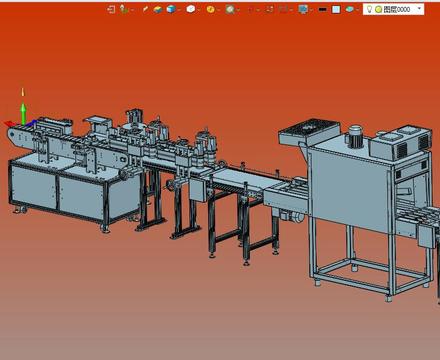This screenshot has height=360, width=440.
Task: Click the green Y axis of triad
Action: coord(23,113)
